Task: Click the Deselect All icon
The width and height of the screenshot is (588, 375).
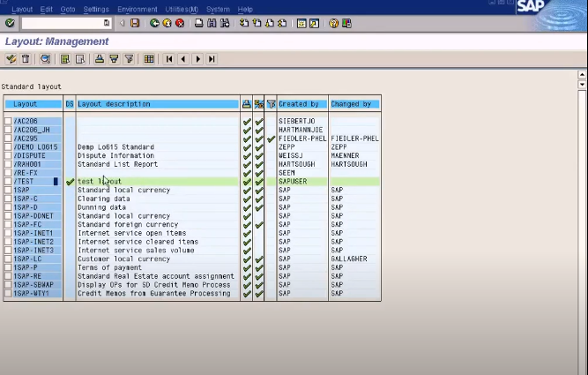Action: pyautogui.click(x=80, y=59)
